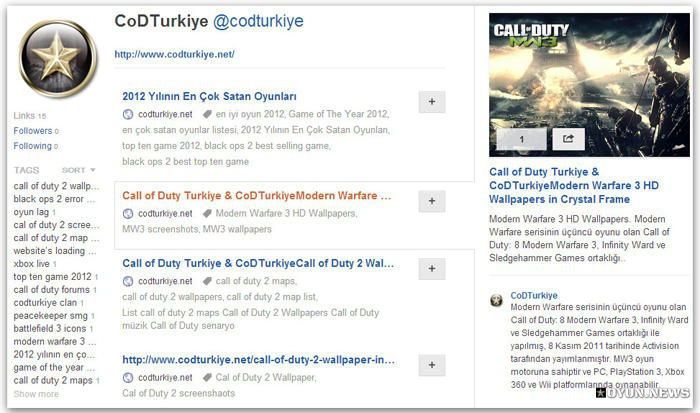
Task: Click codturkiye.net source in the wallpaper URL entry
Action: pos(165,378)
